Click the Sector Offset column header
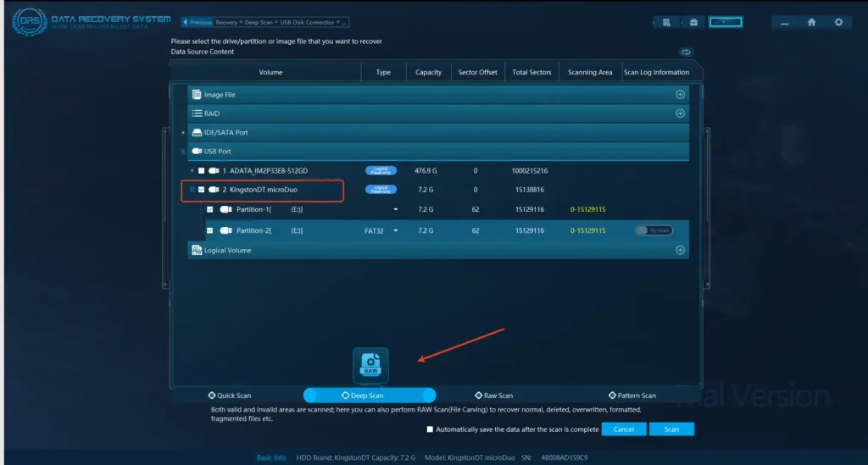This screenshot has width=868, height=465. pos(478,73)
